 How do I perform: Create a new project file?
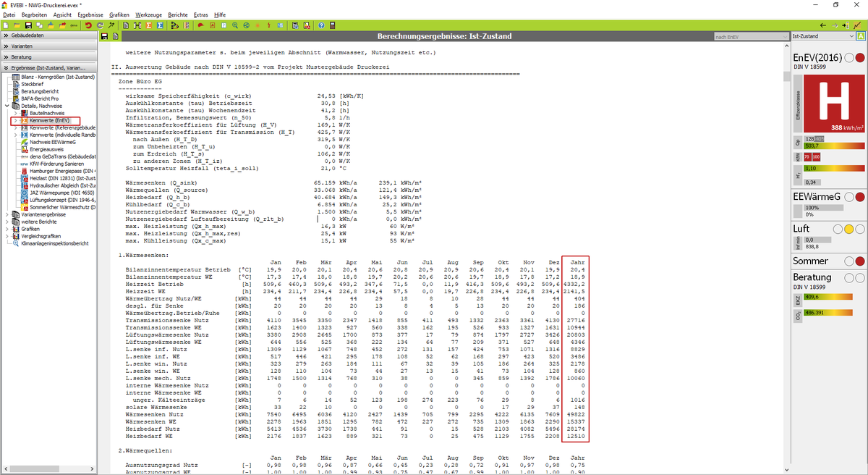(x=7, y=25)
